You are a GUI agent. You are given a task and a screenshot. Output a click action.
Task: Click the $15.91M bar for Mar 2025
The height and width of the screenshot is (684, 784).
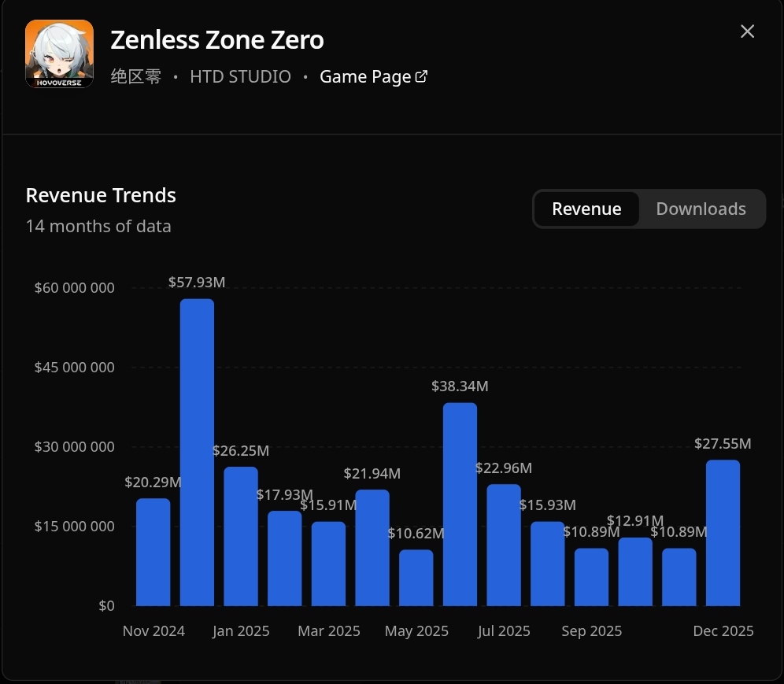pos(328,564)
